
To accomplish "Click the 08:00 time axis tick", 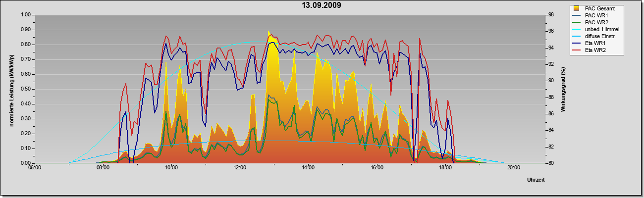I will [x=103, y=168].
